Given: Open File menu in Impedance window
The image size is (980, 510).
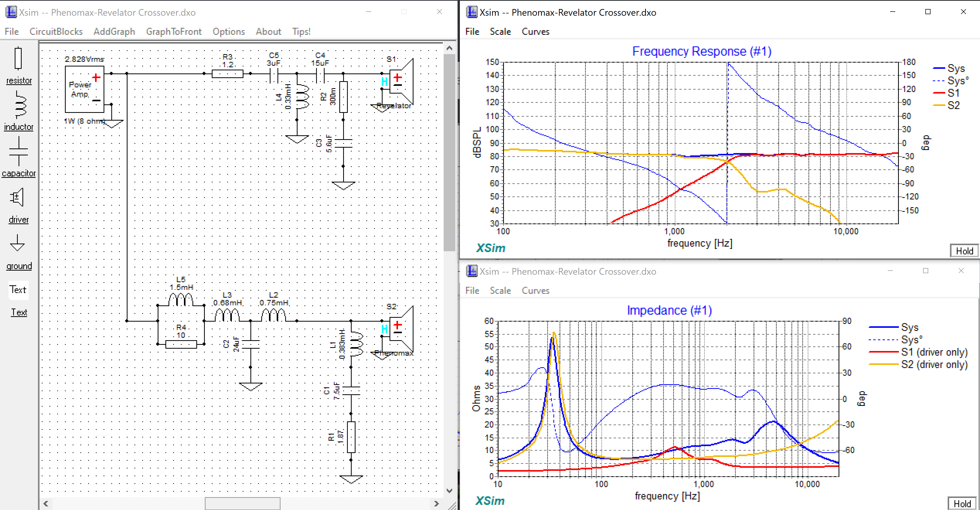Looking at the screenshot, I should point(472,290).
